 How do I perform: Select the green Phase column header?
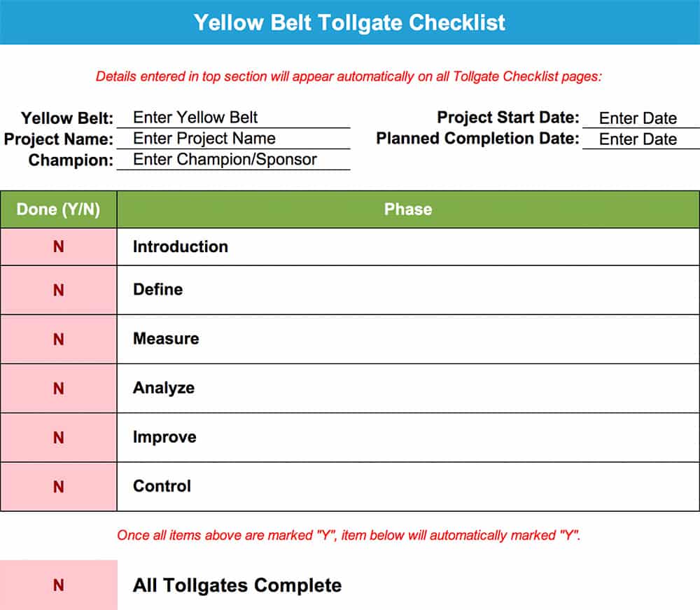pyautogui.click(x=408, y=209)
